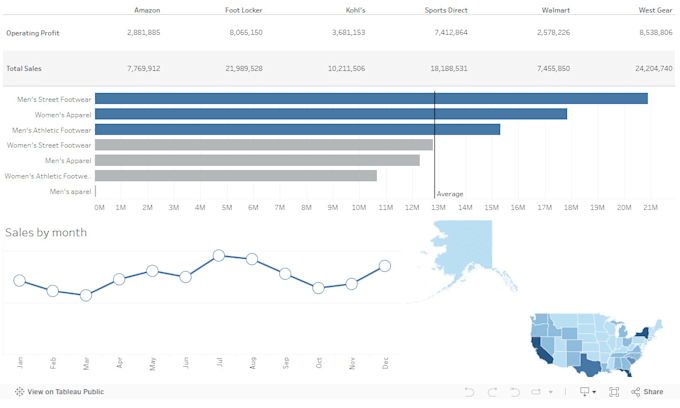Click the Undo icon in the toolbar
Viewport: 680px width, 408px height.
(x=469, y=392)
